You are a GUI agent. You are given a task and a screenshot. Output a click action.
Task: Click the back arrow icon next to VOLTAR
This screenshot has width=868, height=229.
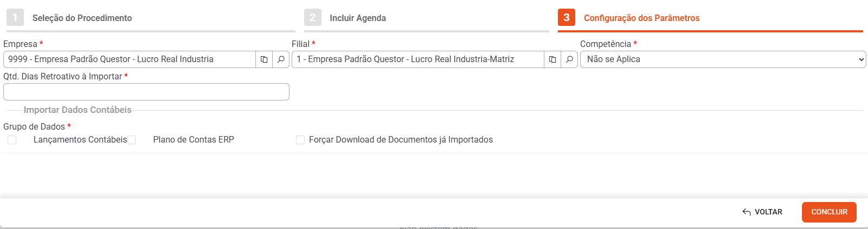pyautogui.click(x=747, y=212)
